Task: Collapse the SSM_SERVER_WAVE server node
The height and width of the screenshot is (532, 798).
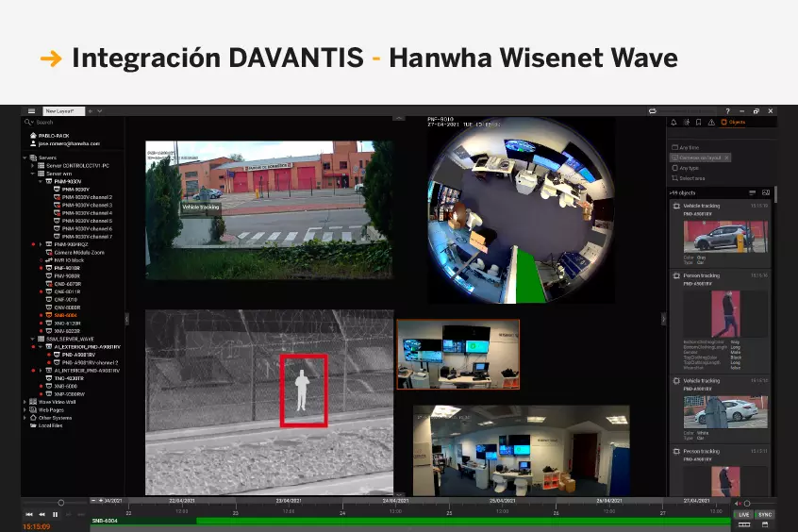Action: click(33, 339)
